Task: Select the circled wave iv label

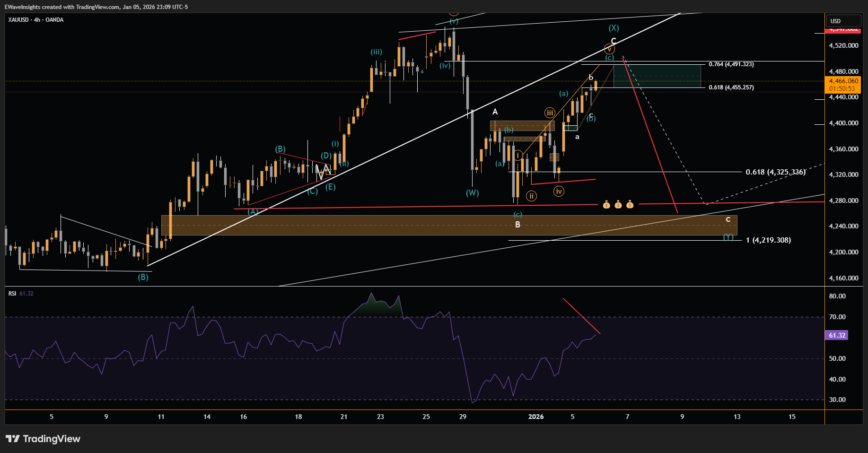Action: click(559, 191)
